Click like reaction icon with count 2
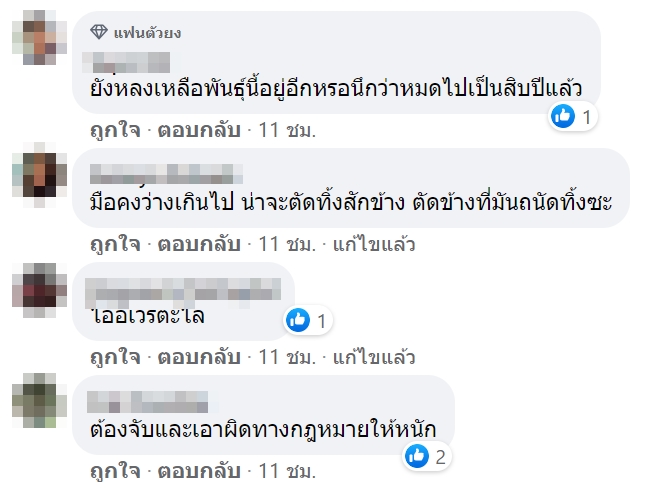The height and width of the screenshot is (489, 647). point(417,457)
